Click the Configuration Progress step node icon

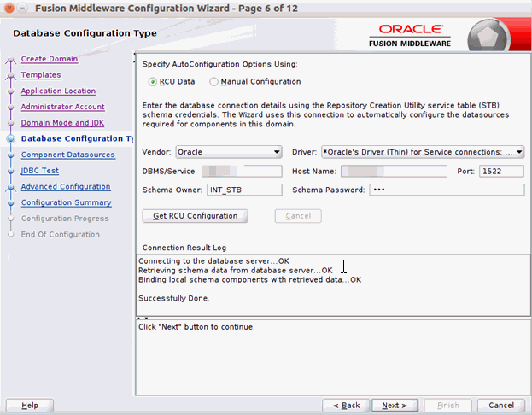[x=11, y=219]
